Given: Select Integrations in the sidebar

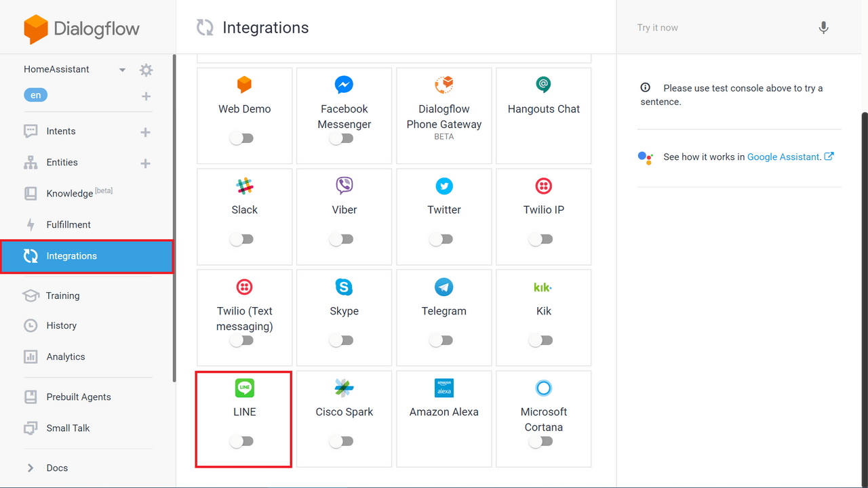Looking at the screenshot, I should pyautogui.click(x=87, y=256).
